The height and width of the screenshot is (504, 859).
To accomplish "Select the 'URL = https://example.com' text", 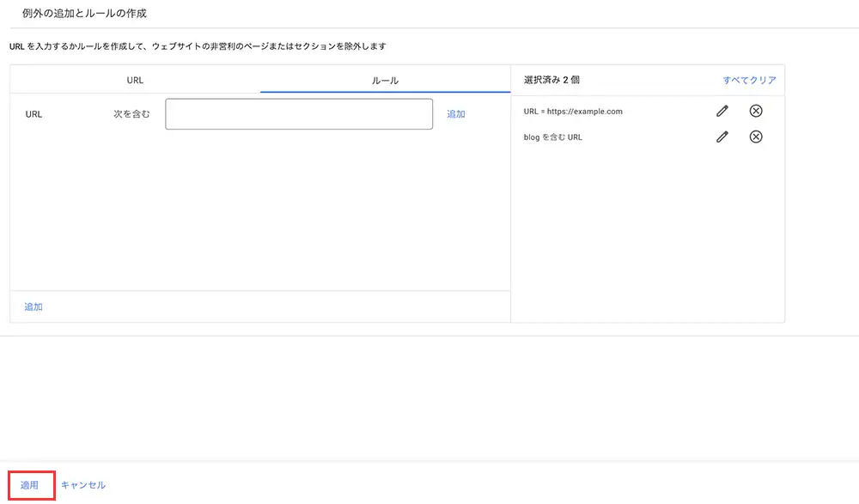I will [x=573, y=112].
